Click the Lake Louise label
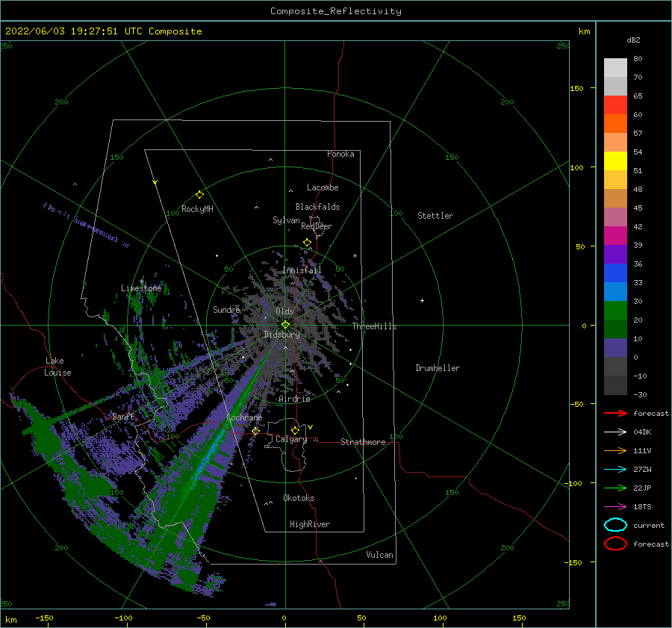Image resolution: width=672 pixels, height=628 pixels. click(x=57, y=367)
